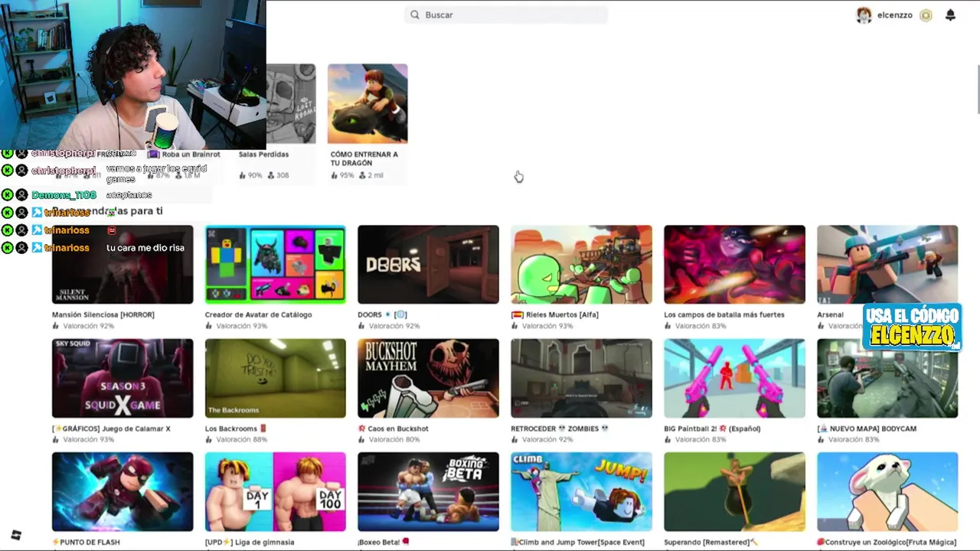Image resolution: width=980 pixels, height=551 pixels.
Task: Click Los campos de batalla más fuertes title
Action: click(x=724, y=315)
